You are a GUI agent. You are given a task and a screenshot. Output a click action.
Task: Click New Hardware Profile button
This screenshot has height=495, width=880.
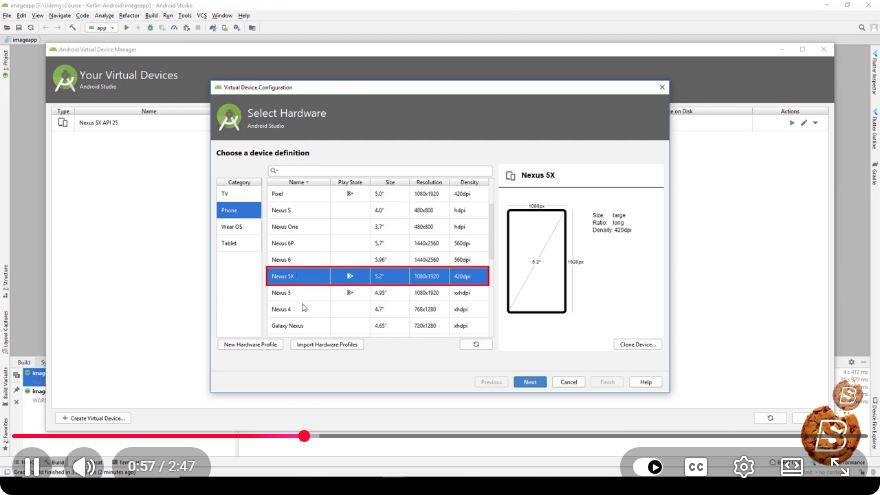[250, 345]
